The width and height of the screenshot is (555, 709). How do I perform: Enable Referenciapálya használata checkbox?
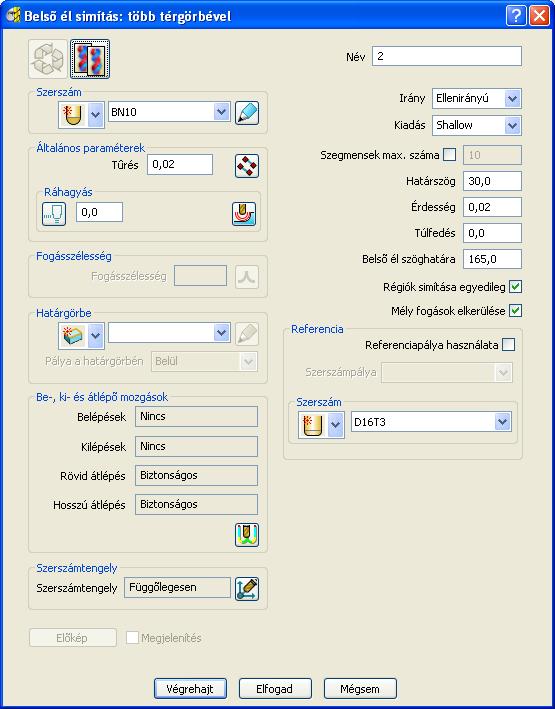508,345
